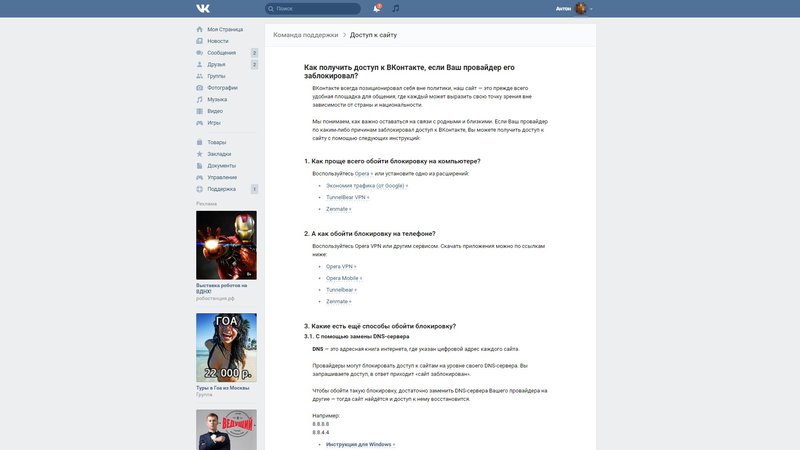Go back to Команда поддержки breadcrumb

pyautogui.click(x=305, y=35)
